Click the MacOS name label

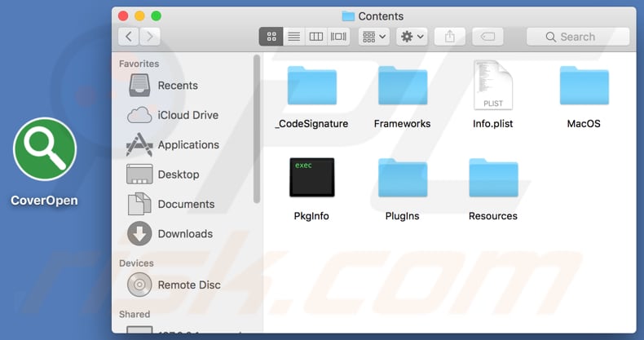[x=584, y=124]
